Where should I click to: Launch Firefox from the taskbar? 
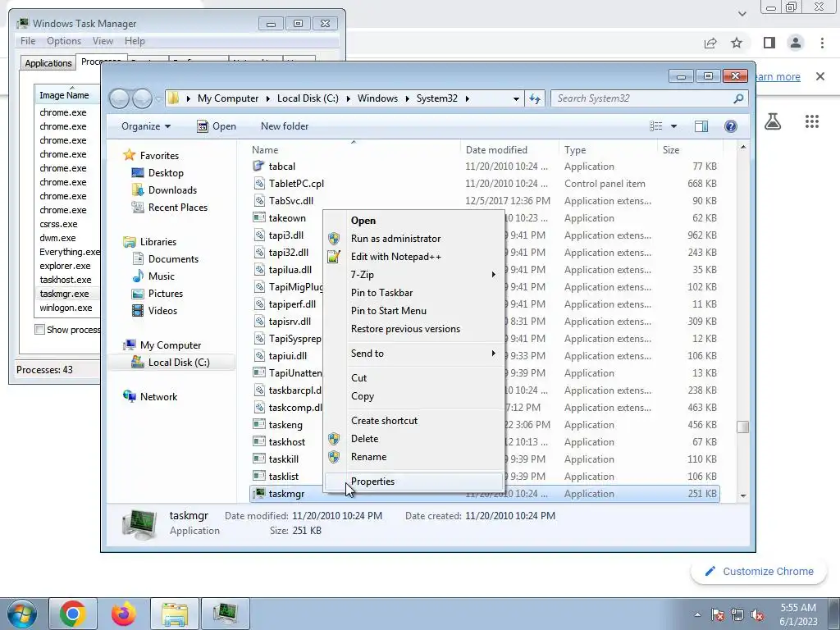click(124, 614)
